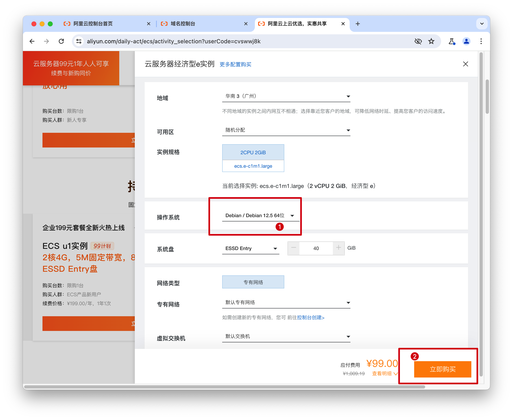Open the 更多配置购买 link
The width and height of the screenshot is (513, 420).
235,64
